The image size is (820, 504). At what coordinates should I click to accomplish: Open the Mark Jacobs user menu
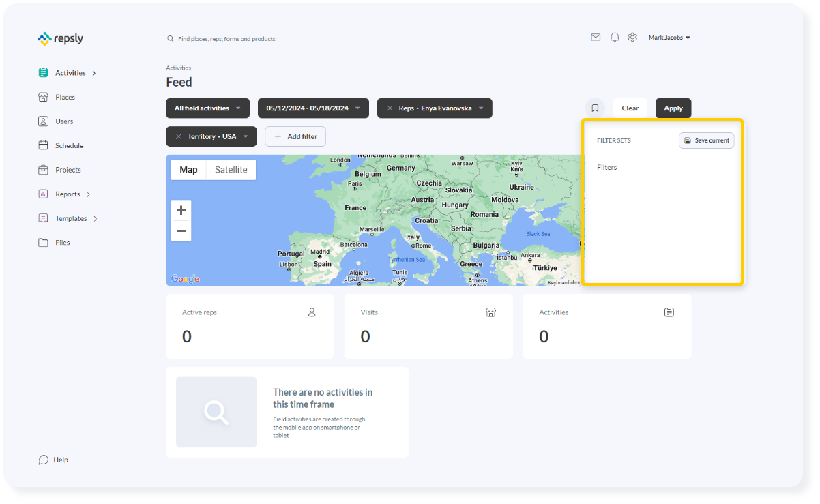click(x=669, y=38)
